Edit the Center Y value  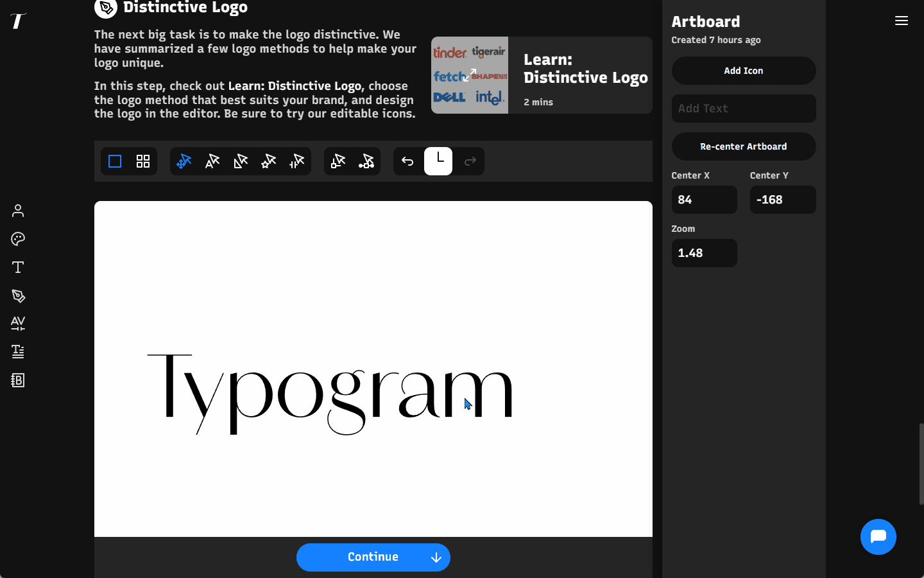tap(783, 200)
